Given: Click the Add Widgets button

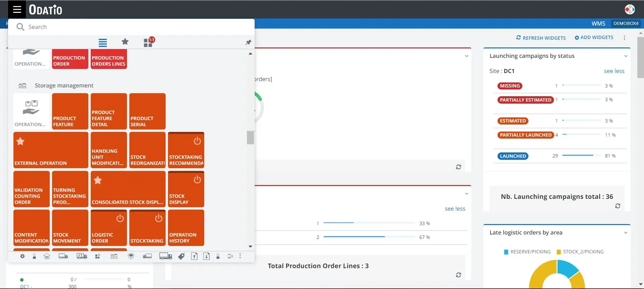Looking at the screenshot, I should (x=594, y=38).
